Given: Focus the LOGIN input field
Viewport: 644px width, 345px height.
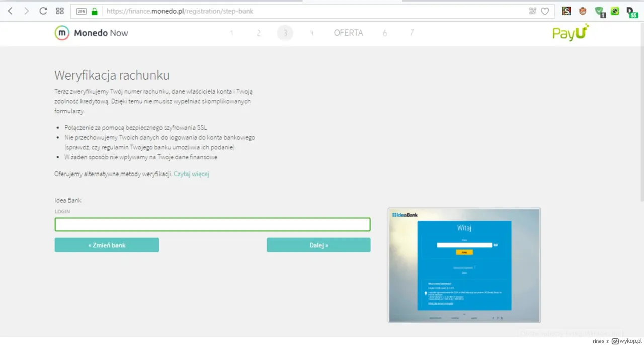Looking at the screenshot, I should pyautogui.click(x=212, y=224).
